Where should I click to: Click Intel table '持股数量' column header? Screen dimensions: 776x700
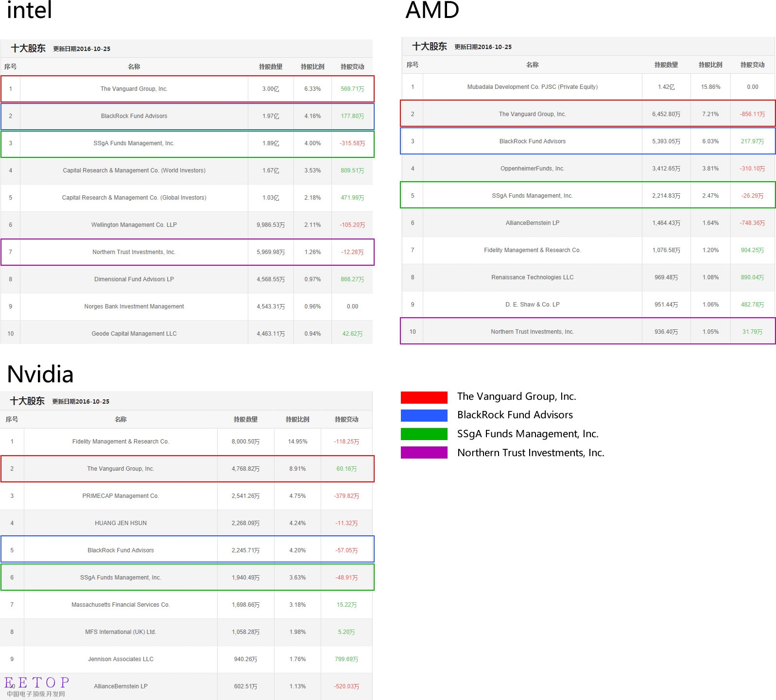tap(271, 67)
